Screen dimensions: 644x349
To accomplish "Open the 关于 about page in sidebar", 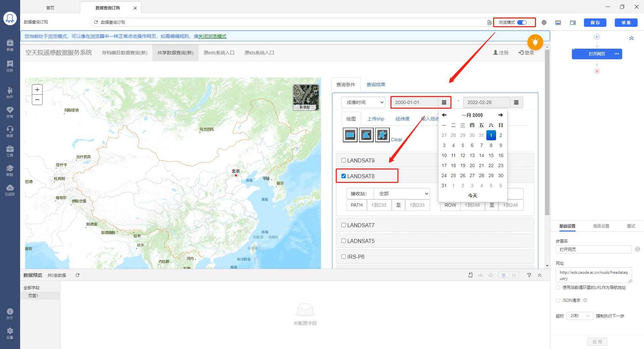I will click(x=10, y=313).
